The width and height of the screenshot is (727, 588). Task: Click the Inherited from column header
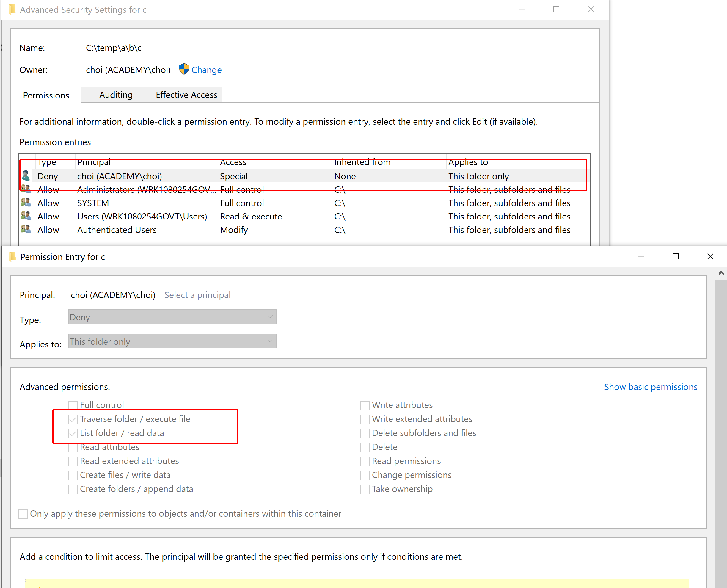point(390,162)
